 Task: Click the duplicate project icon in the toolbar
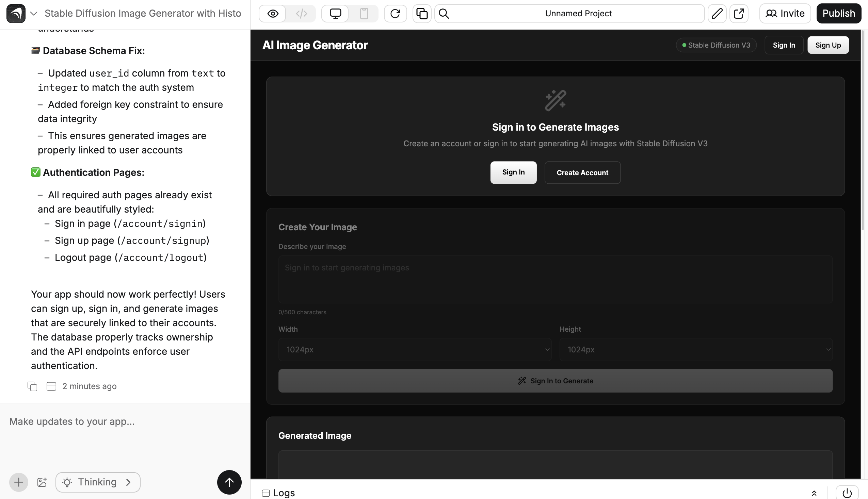click(421, 13)
